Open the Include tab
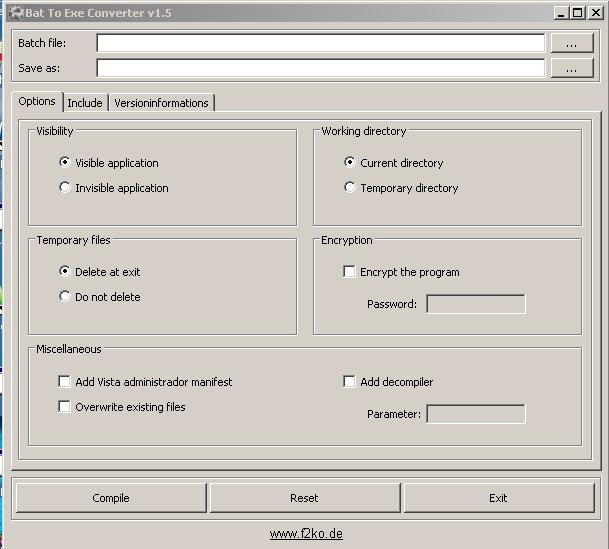The height and width of the screenshot is (549, 609). pyautogui.click(x=85, y=103)
